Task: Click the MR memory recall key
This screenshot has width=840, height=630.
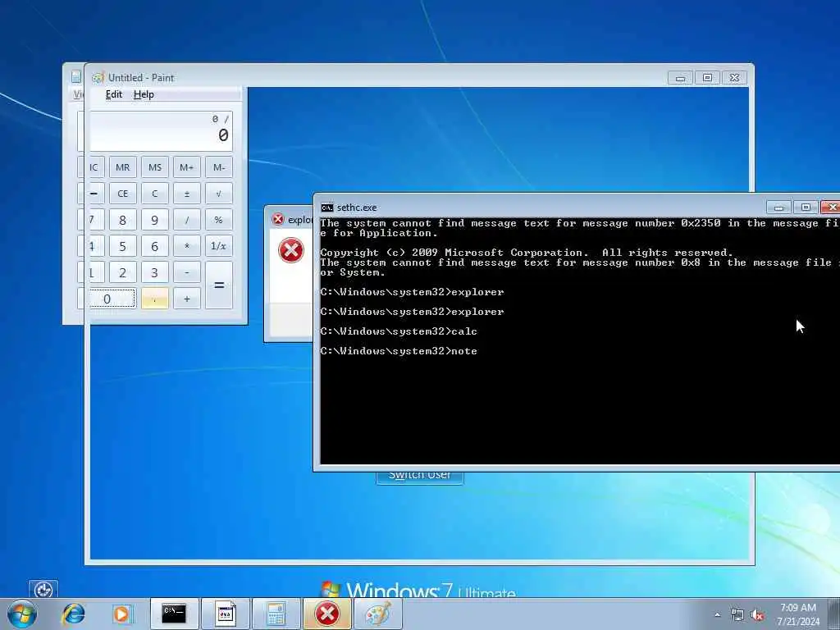Action: point(123,167)
